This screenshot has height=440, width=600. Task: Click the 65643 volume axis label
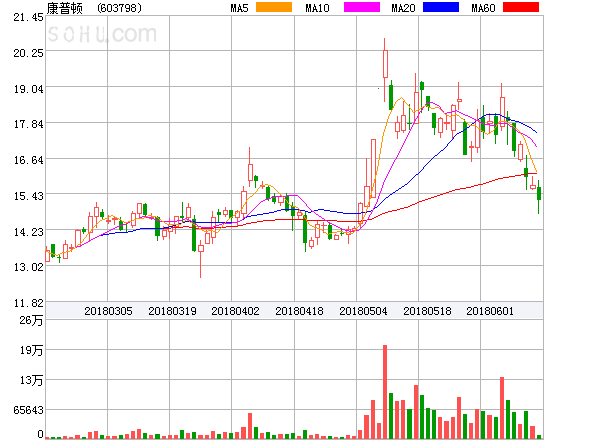[x=28, y=410]
